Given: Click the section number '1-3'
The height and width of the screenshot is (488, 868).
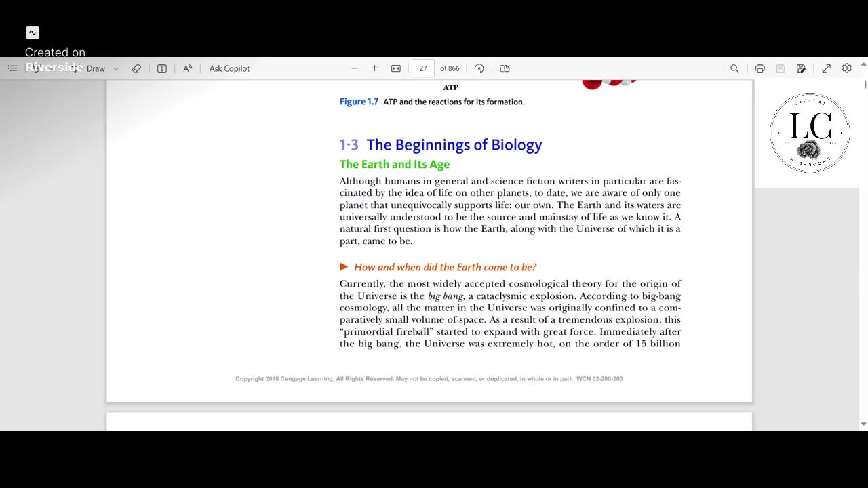Looking at the screenshot, I should (349, 145).
